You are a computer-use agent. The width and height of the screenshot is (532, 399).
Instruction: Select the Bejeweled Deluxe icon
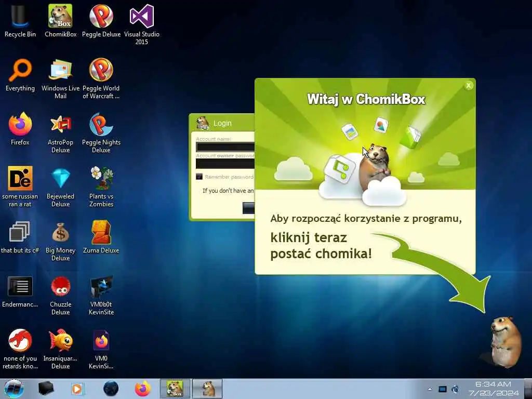pos(60,187)
